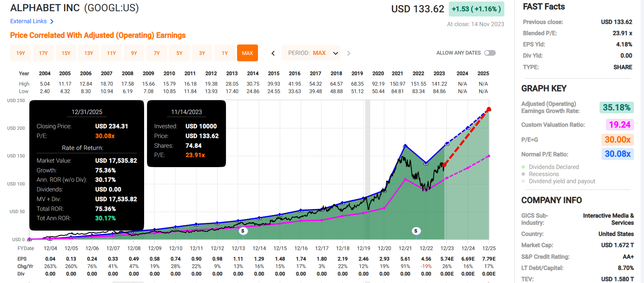Click the stock split S marker near 12/13
The image size is (644, 283).
click(243, 231)
